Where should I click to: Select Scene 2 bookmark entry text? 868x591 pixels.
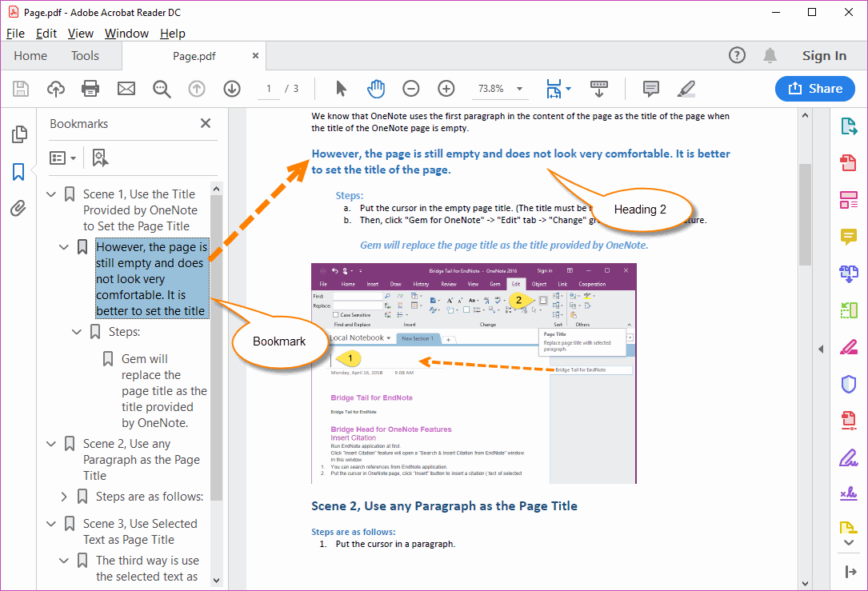141,459
